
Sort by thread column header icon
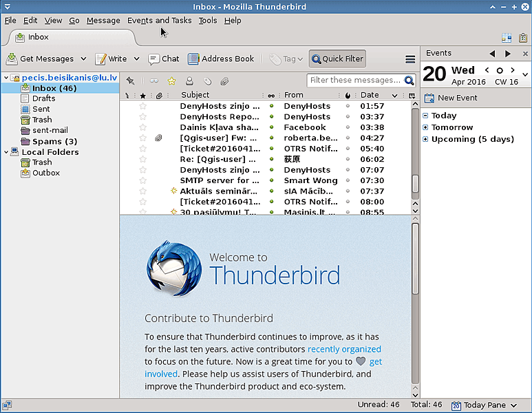tap(127, 96)
